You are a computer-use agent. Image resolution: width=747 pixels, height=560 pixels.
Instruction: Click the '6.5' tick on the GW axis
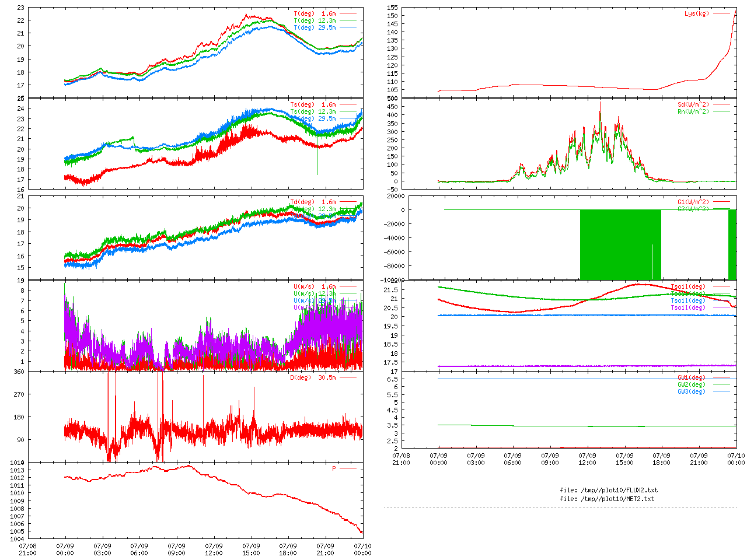[x=393, y=379]
